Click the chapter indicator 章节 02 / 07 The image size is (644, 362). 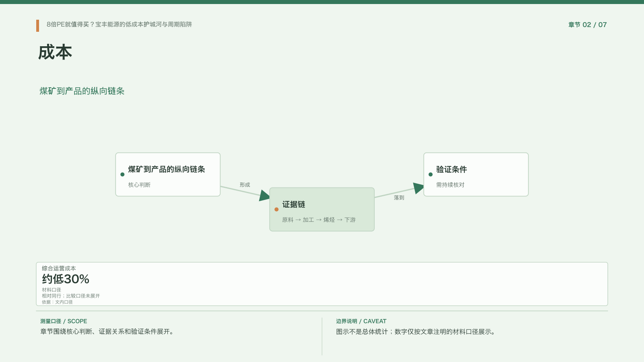(x=587, y=25)
